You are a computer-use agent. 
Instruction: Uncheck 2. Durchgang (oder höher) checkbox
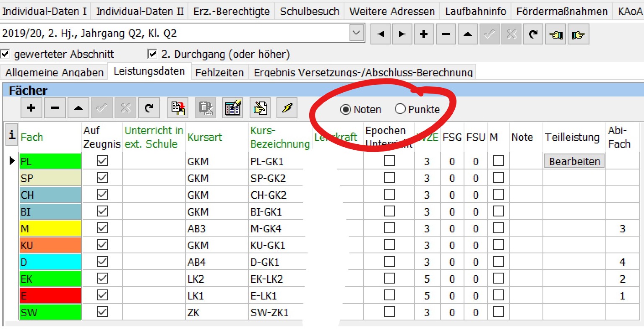[152, 54]
